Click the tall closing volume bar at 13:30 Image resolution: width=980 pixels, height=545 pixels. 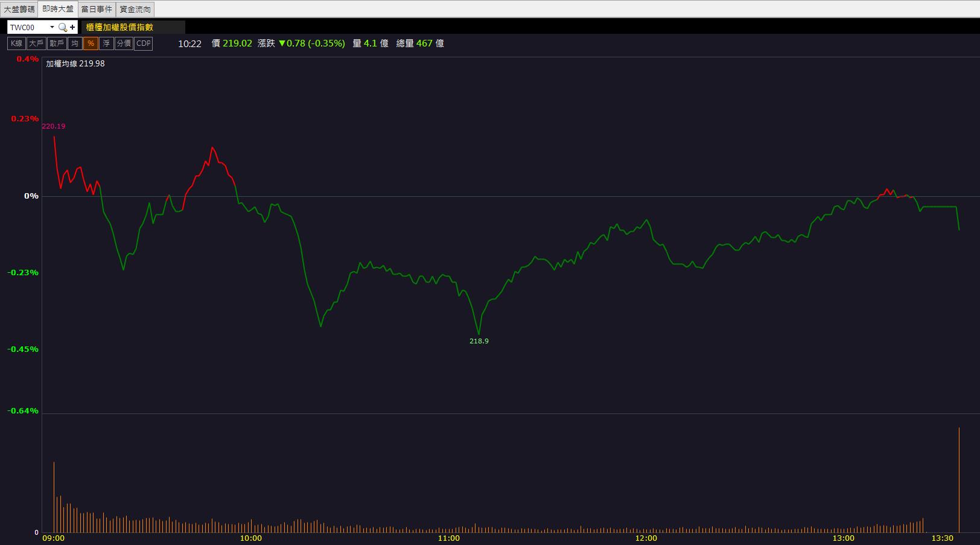[959, 480]
